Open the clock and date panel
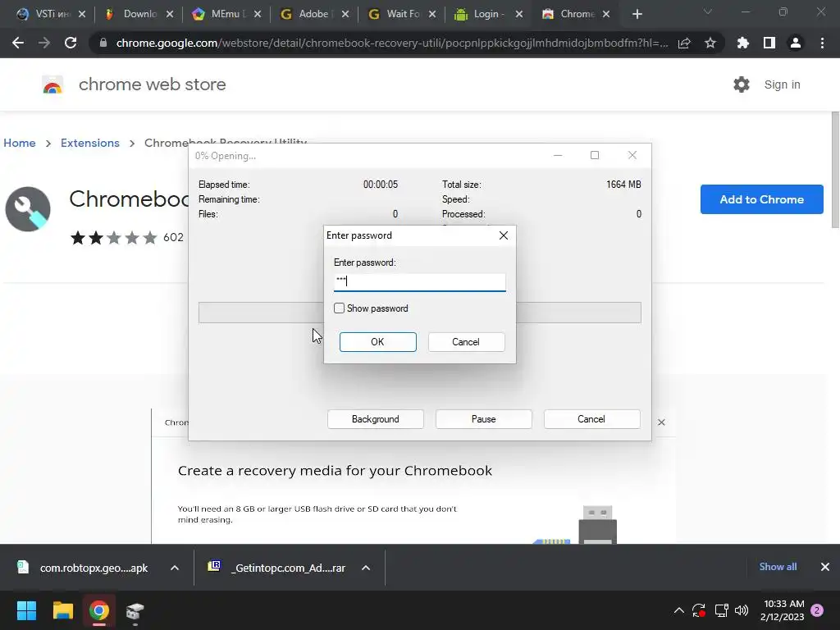 (x=782, y=610)
